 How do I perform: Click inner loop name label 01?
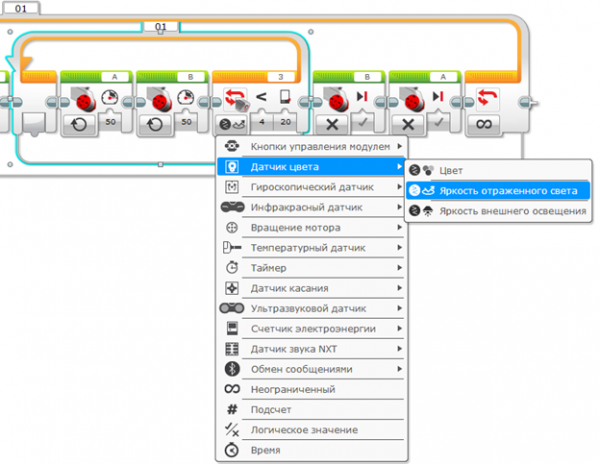click(161, 26)
